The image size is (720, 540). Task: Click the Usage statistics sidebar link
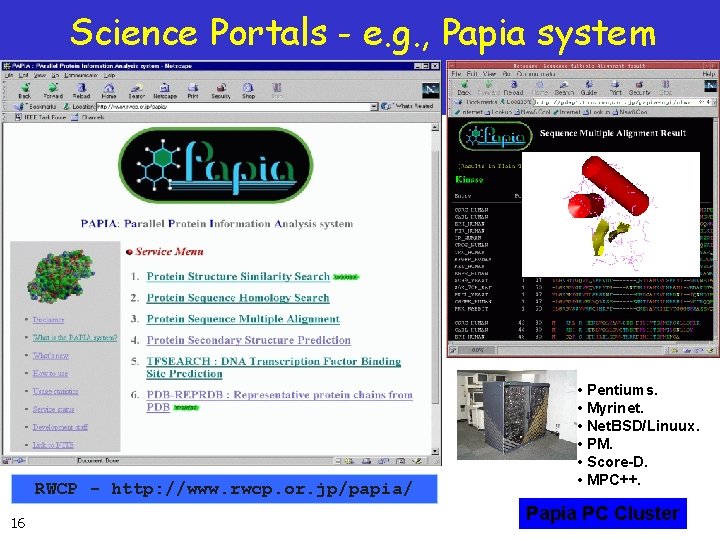click(56, 391)
